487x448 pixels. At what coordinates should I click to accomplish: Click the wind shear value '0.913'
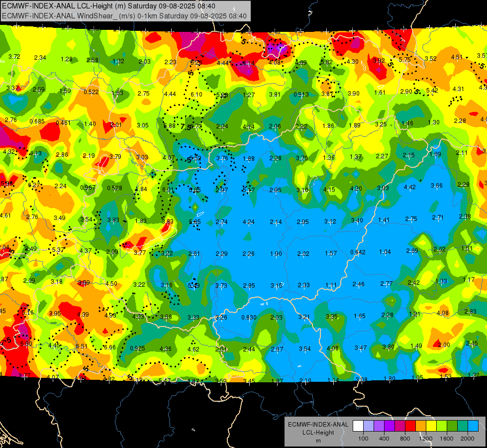(301, 95)
